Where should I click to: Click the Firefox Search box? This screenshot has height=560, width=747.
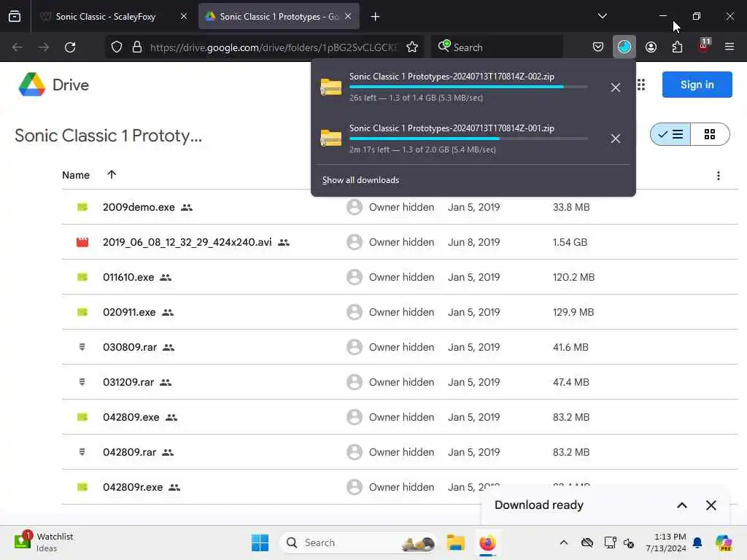[x=498, y=47]
